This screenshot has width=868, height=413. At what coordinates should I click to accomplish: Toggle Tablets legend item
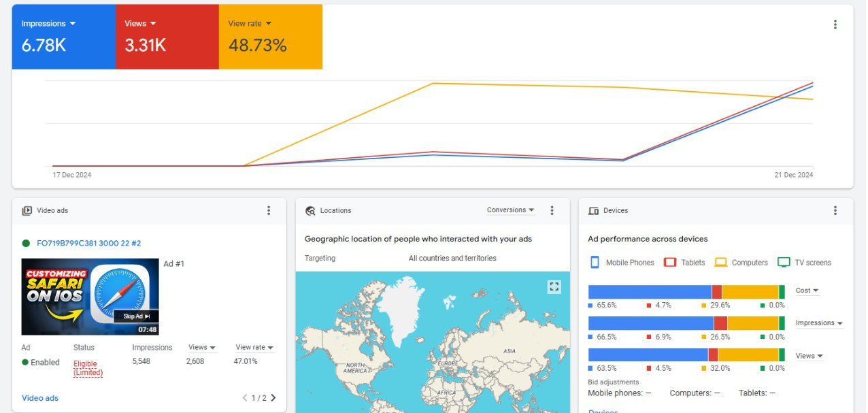(684, 263)
